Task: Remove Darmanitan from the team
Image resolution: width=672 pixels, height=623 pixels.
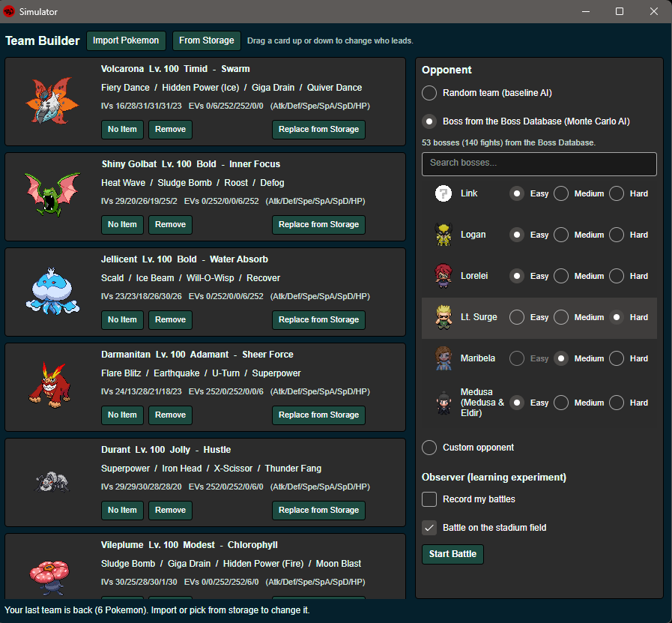Action: (x=170, y=415)
